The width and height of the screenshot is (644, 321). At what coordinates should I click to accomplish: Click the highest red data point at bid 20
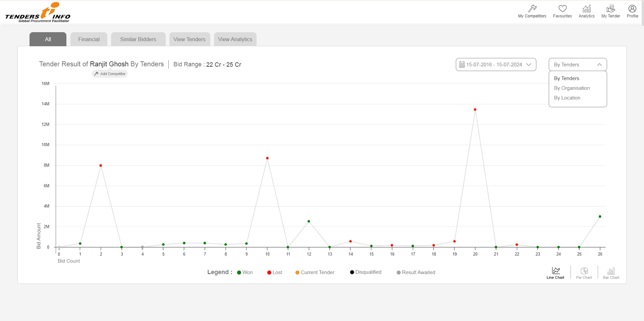coord(475,110)
